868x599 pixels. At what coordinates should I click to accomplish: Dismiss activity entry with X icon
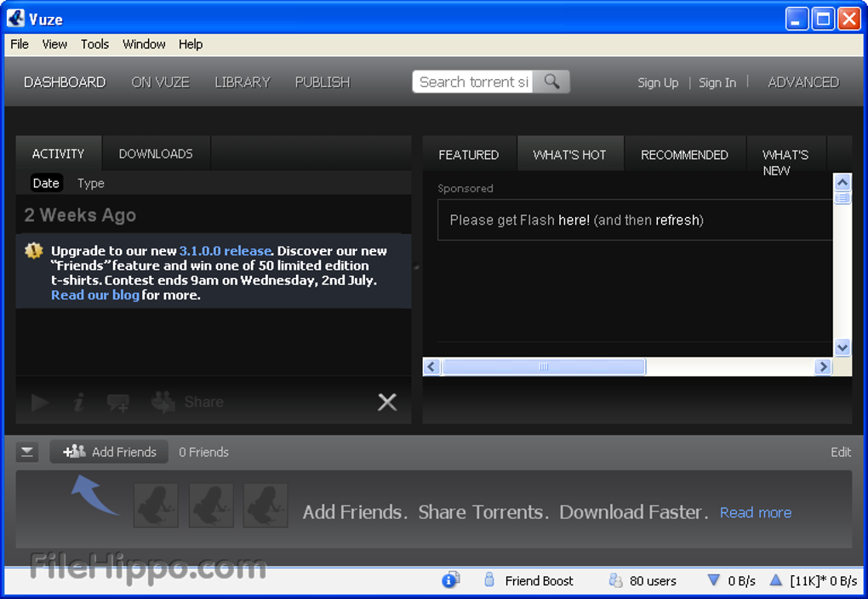tap(387, 402)
